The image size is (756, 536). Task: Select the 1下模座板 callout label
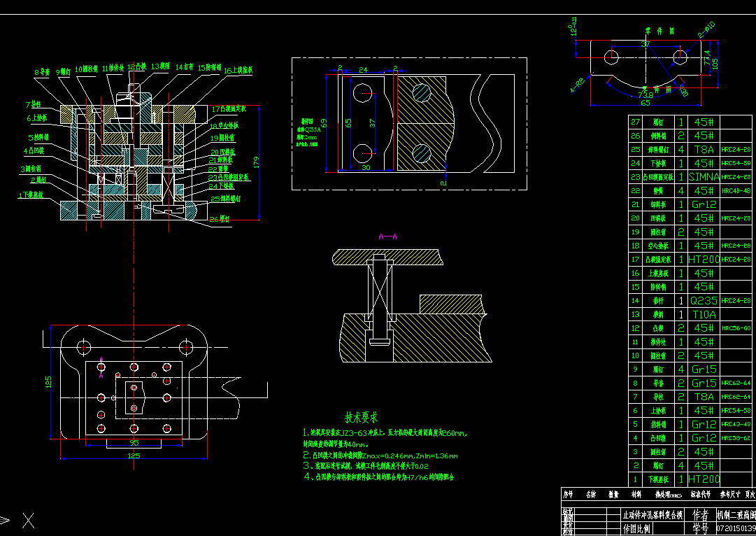point(32,195)
